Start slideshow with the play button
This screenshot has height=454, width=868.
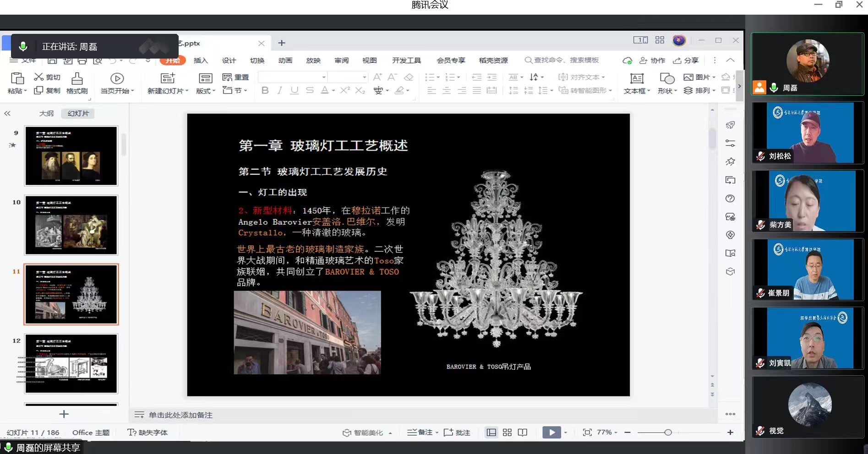551,432
